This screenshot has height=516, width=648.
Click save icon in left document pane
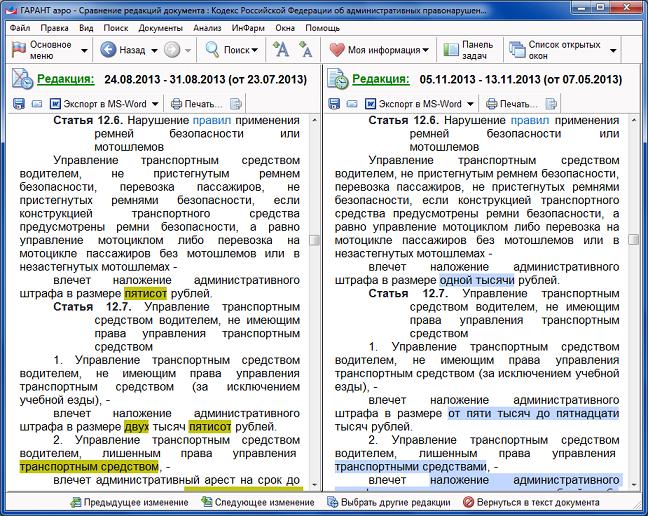[x=18, y=104]
